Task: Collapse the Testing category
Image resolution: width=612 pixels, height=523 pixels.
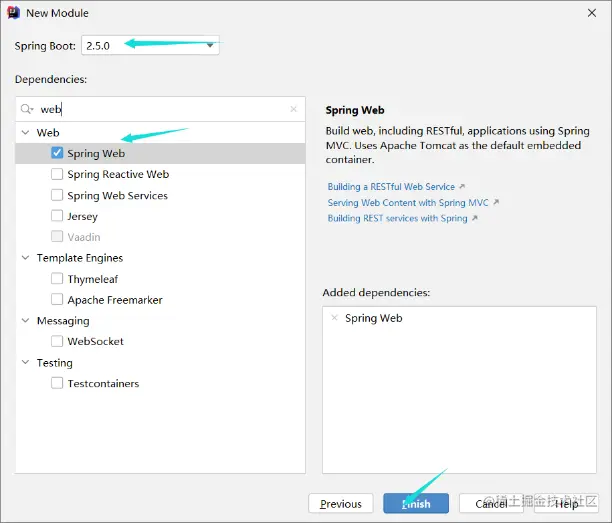Action: (x=25, y=362)
